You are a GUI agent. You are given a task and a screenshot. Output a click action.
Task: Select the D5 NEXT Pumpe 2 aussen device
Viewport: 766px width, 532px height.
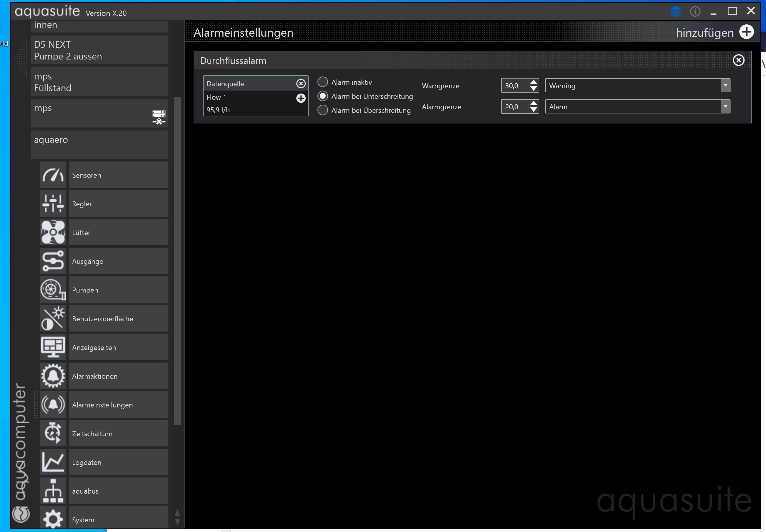tap(99, 50)
